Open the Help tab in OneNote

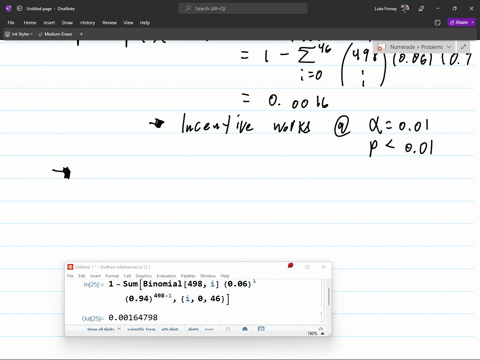[x=145, y=23]
